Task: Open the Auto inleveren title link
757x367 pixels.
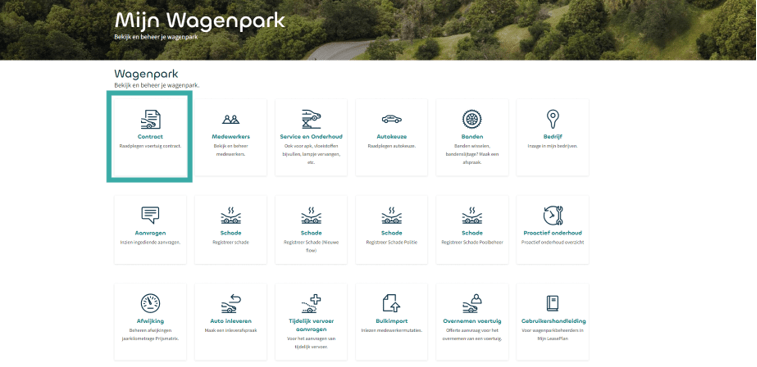Action: [231, 321]
